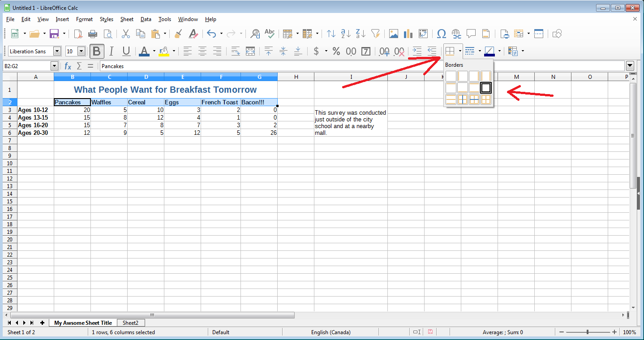Image resolution: width=644 pixels, height=340 pixels.
Task: Click the Paste clipboard icon
Action: 155,34
